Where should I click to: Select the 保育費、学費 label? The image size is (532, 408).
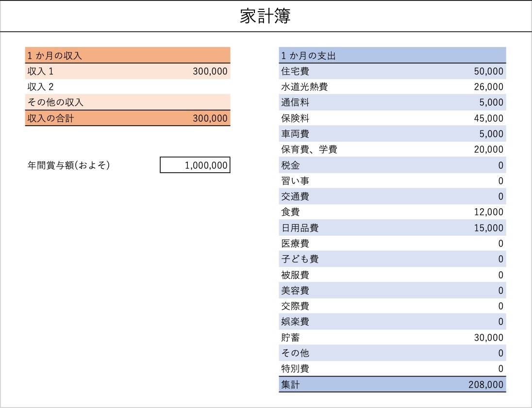[x=309, y=149]
